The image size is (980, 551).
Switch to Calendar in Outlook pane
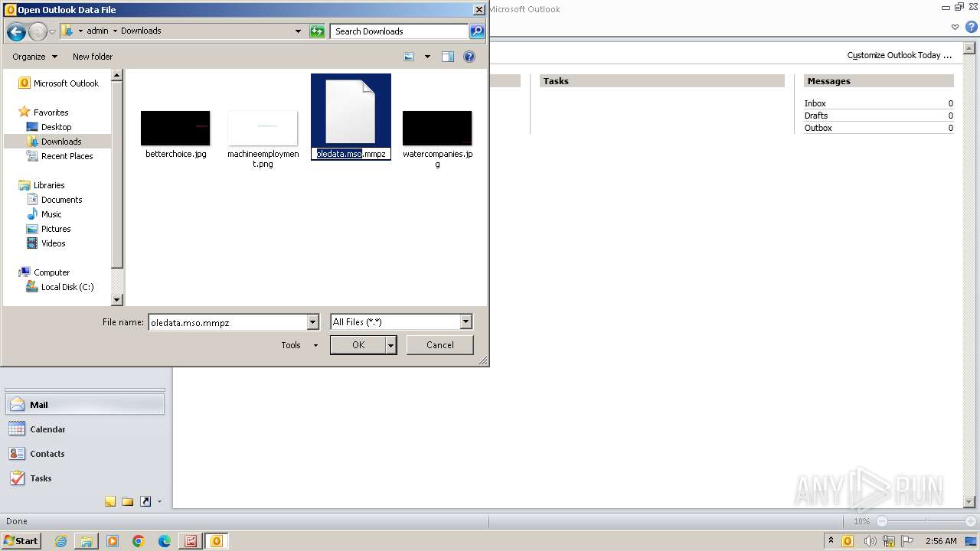85,429
